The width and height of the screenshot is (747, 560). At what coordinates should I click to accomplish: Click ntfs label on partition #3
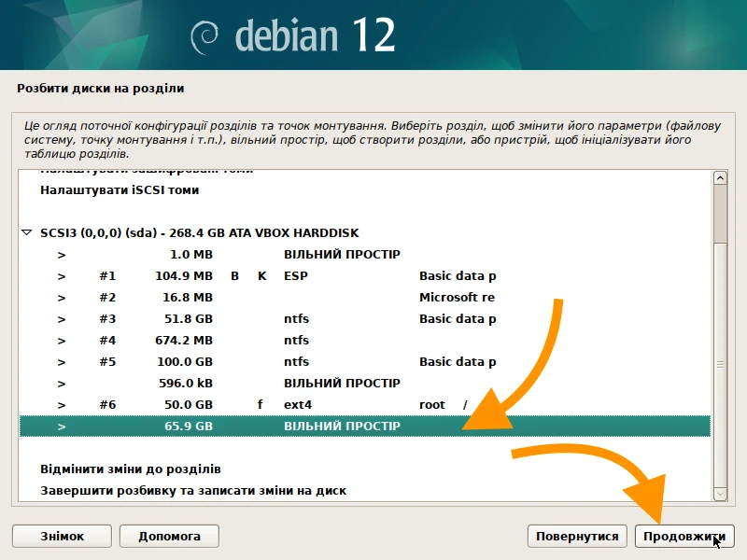296,318
